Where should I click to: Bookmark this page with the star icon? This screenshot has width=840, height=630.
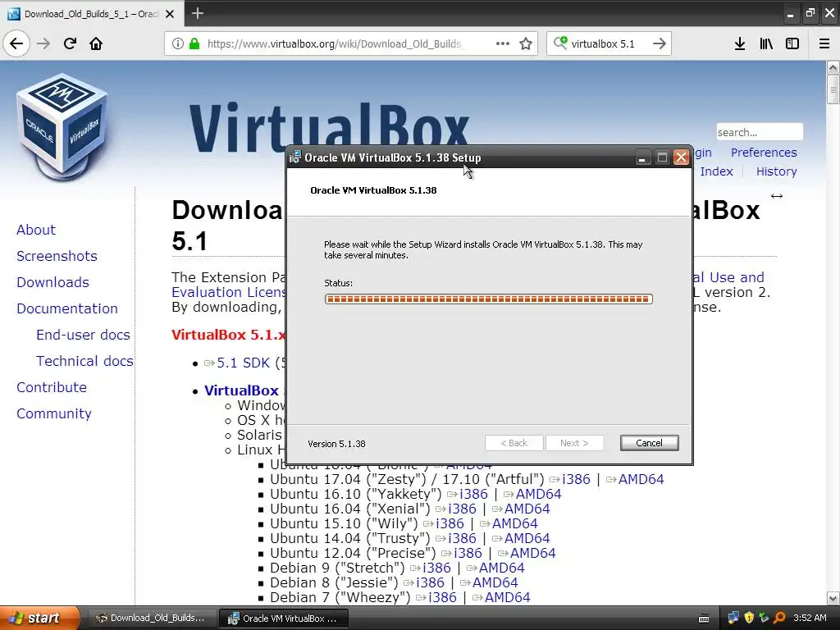coord(526,43)
